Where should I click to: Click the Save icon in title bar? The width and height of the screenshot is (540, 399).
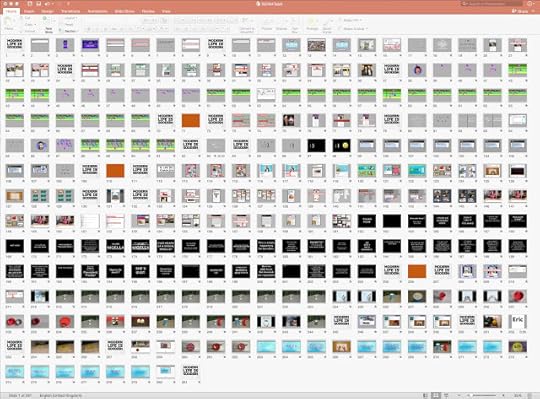(39, 4)
